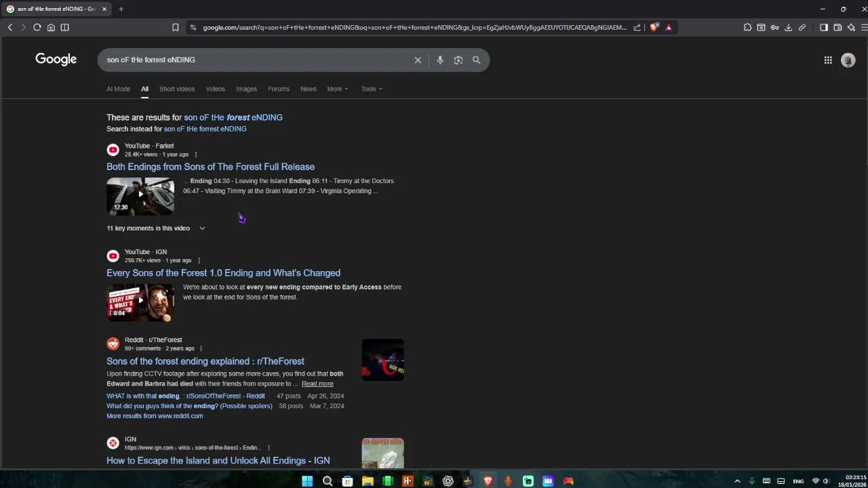Play the 8:04 IGN video thumbnail
868x488 pixels.
140,302
